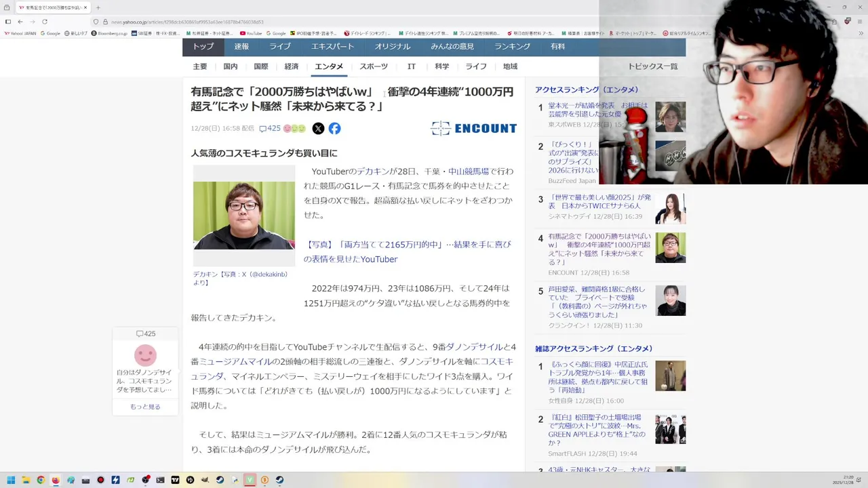Open Firefox from the taskbar
868x488 pixels.
click(x=56, y=480)
